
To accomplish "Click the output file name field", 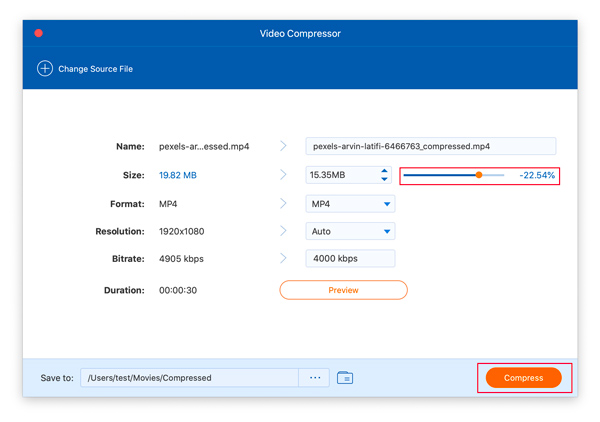I will (x=430, y=146).
